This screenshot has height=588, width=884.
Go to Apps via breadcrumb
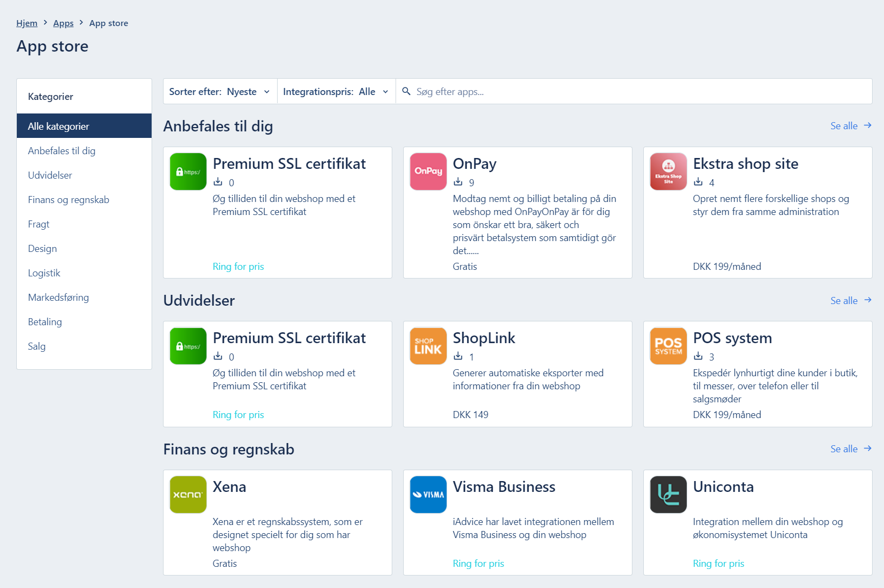(63, 23)
